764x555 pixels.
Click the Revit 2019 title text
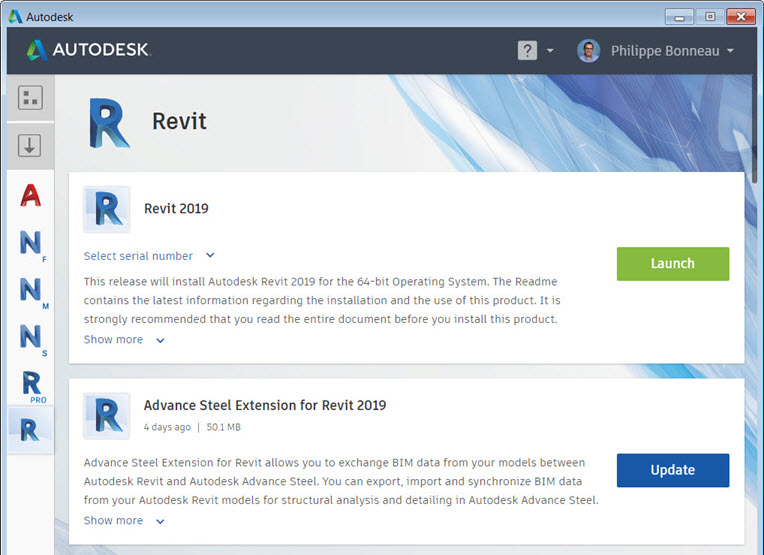176,209
